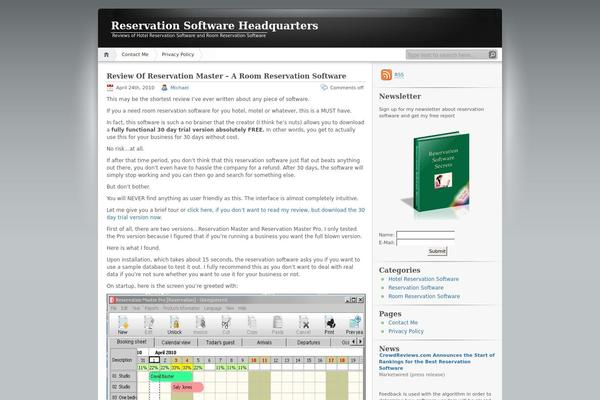
Task: Click Paste icon in embedded screenshot toolbar
Action: (277, 325)
